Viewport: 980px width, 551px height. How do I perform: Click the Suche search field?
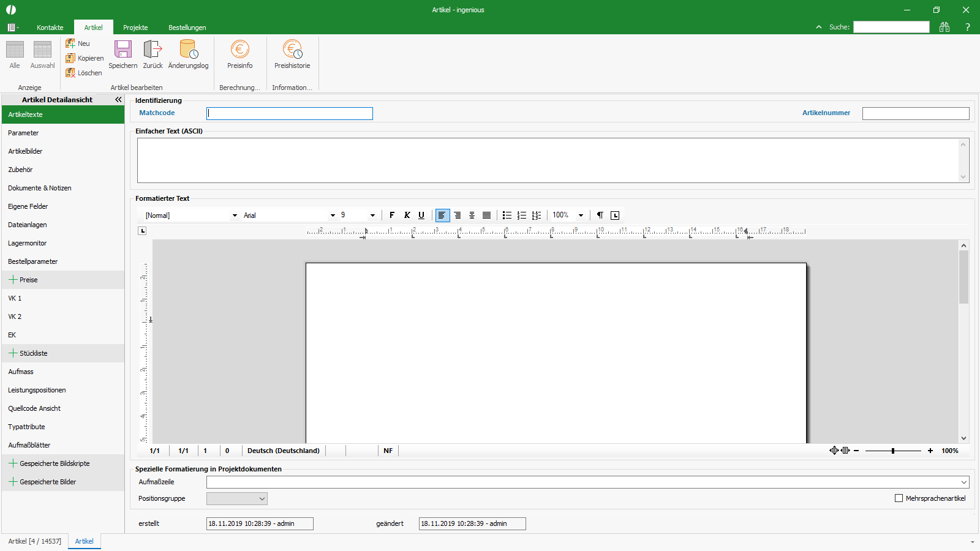click(891, 27)
